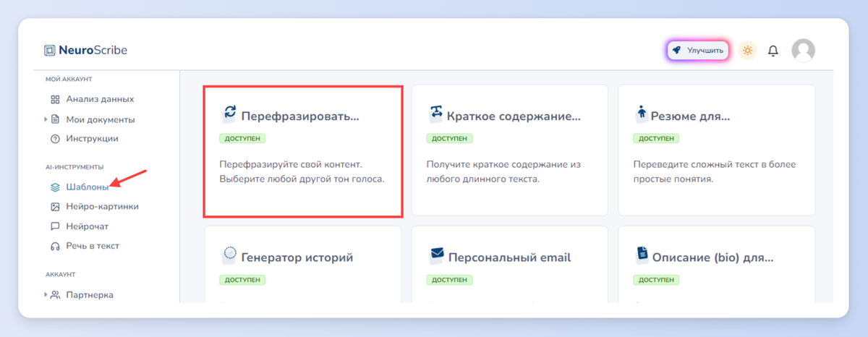The height and width of the screenshot is (337, 868).
Task: Click the АККАУНТ section heading
Action: (x=60, y=274)
